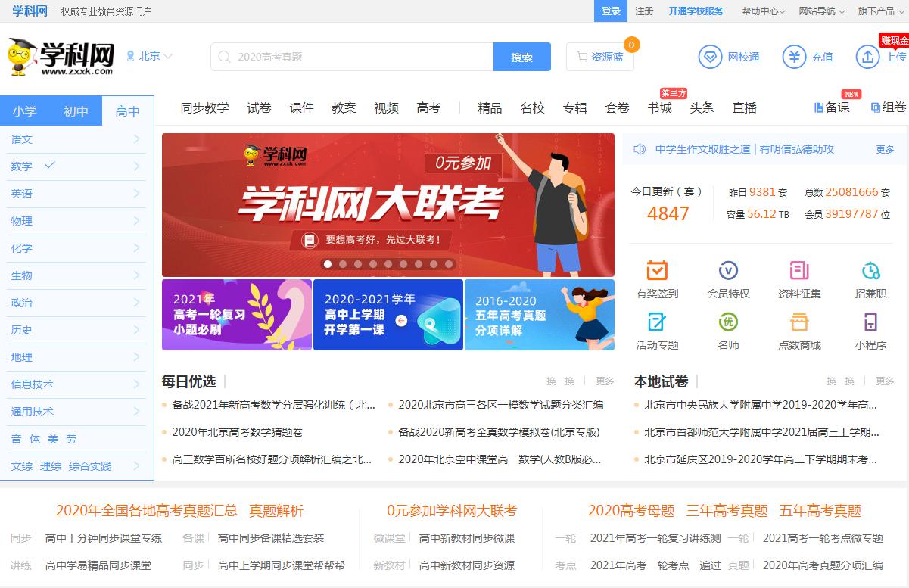Screen dimensions: 909x588
Task: Click the 登录 login link
Action: 611,11
